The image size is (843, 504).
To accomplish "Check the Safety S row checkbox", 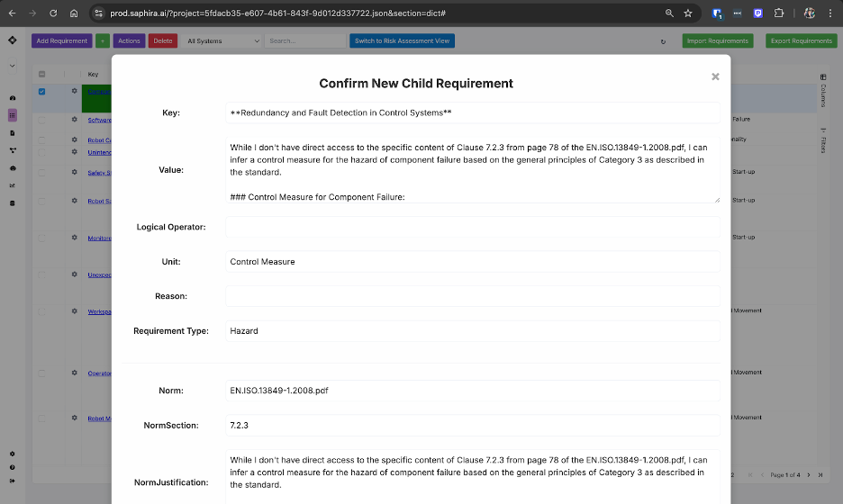I will tap(42, 173).
